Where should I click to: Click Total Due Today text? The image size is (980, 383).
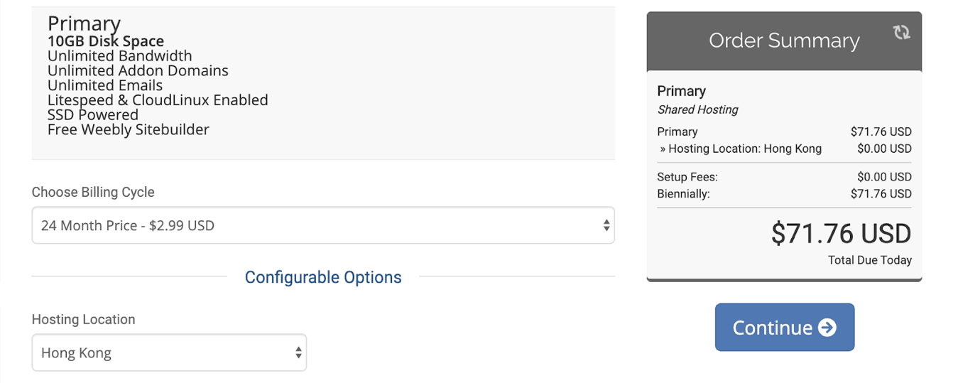[870, 260]
